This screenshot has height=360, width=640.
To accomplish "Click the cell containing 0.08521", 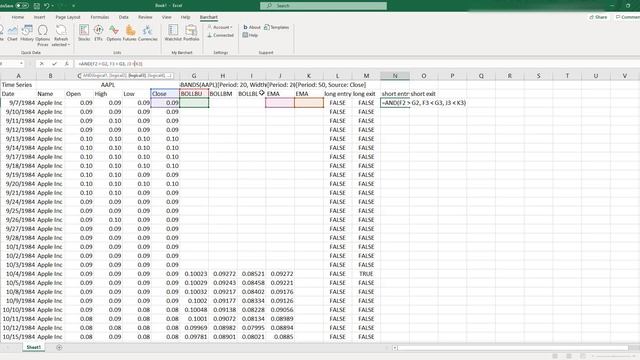I will [251, 274].
